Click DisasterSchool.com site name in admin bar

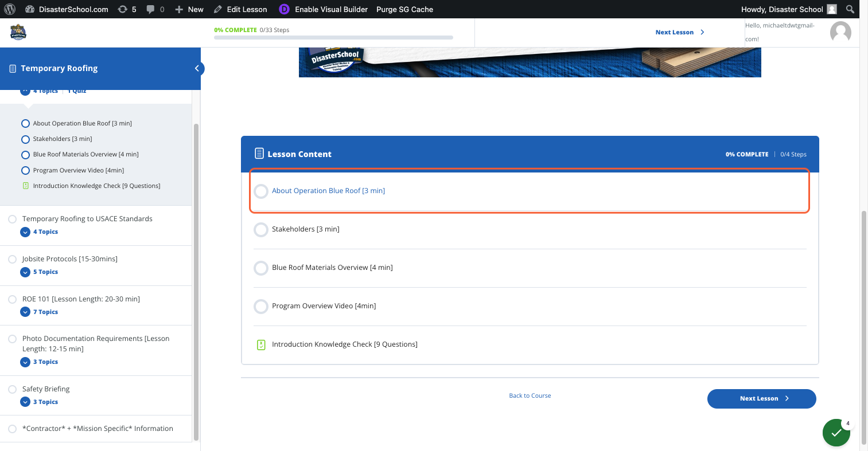point(73,9)
